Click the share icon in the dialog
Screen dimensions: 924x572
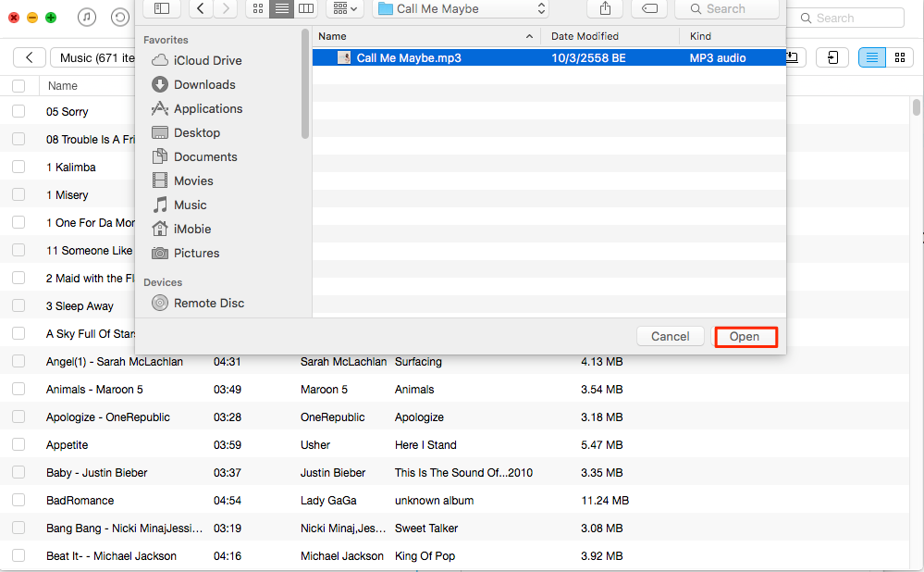(x=605, y=9)
